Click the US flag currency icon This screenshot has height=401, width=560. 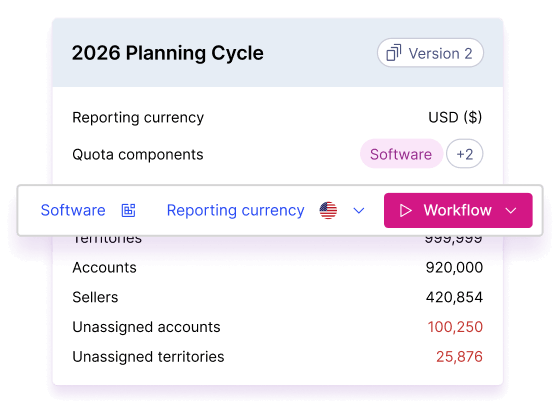(328, 210)
